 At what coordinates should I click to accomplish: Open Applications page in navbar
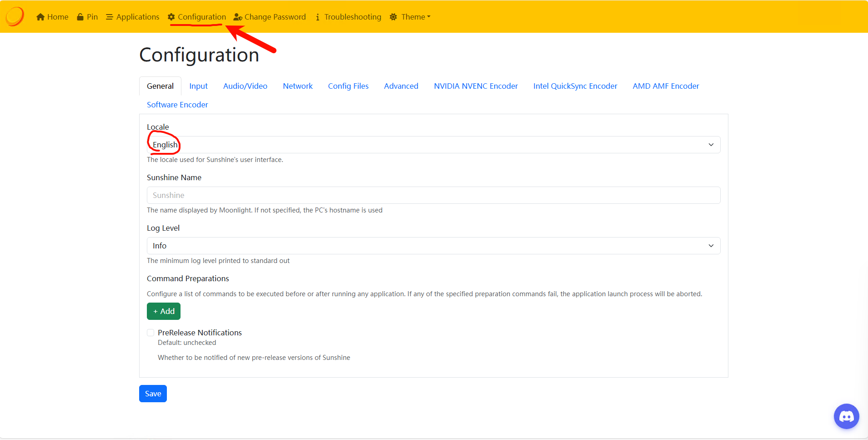pos(133,17)
